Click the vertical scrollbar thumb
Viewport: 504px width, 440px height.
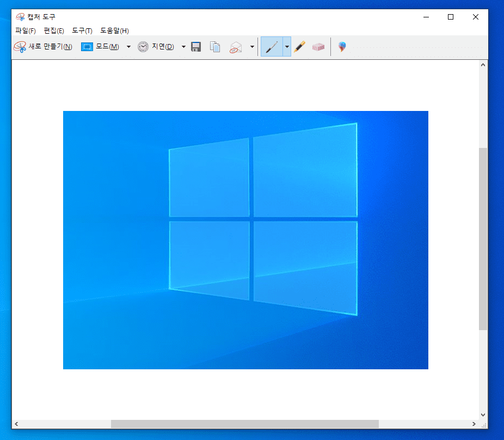point(483,239)
